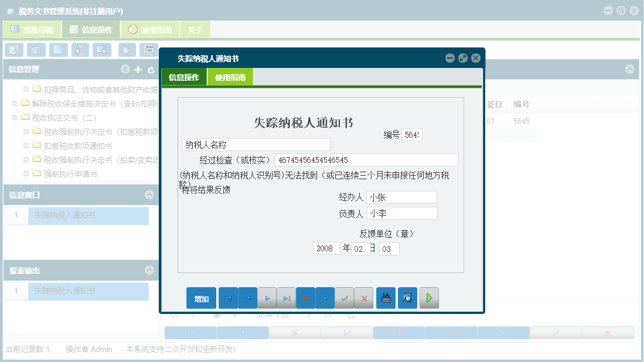Viewport: 644px width, 362px height.
Task: Click the collapse arrow at the right panel header
Action: point(629,69)
